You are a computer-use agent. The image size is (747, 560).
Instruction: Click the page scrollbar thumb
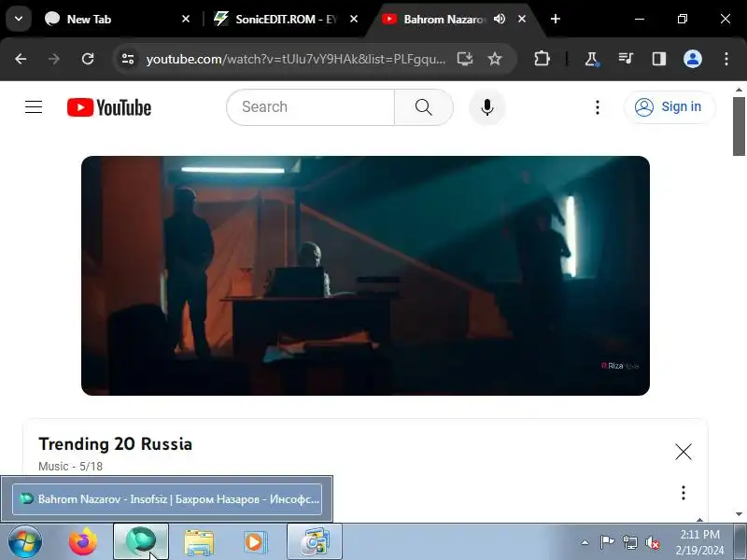(x=739, y=126)
